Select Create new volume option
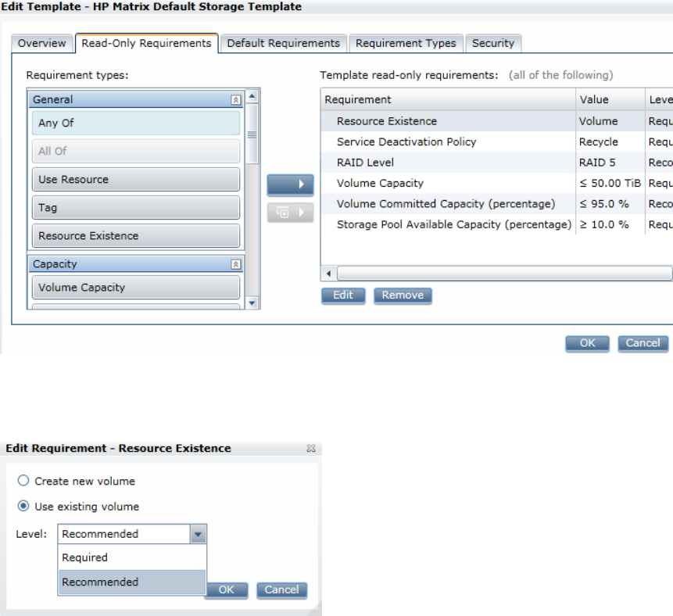Screen dimensions: 673x616 coord(23,480)
